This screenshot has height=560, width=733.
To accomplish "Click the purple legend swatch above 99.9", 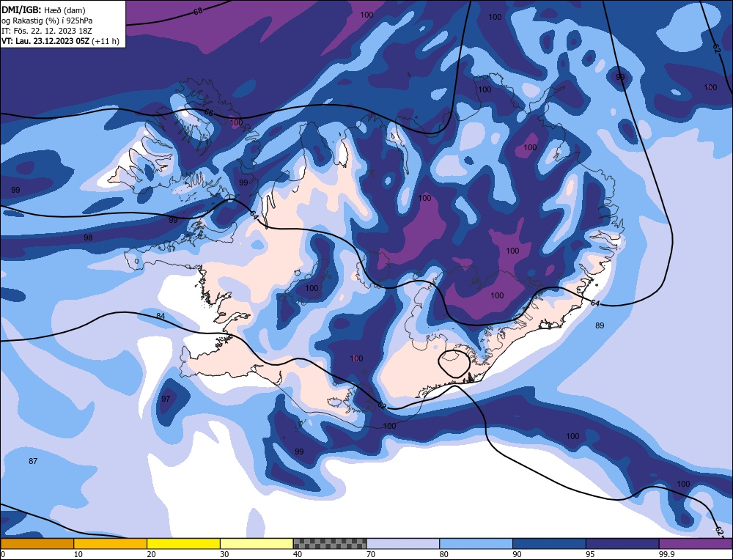I will (x=696, y=544).
